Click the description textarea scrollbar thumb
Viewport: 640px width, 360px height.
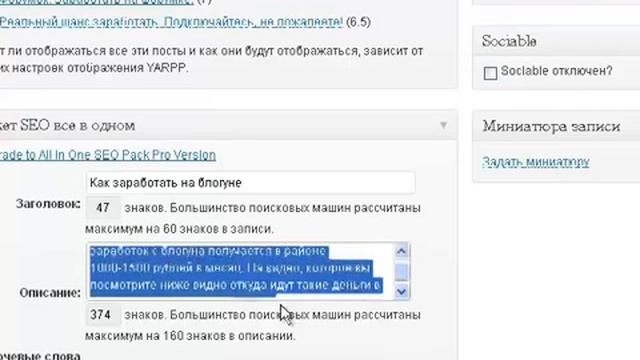pyautogui.click(x=401, y=271)
